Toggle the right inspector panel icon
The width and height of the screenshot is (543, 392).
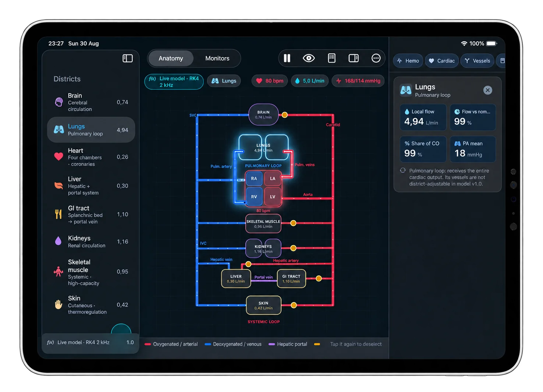[x=354, y=58]
